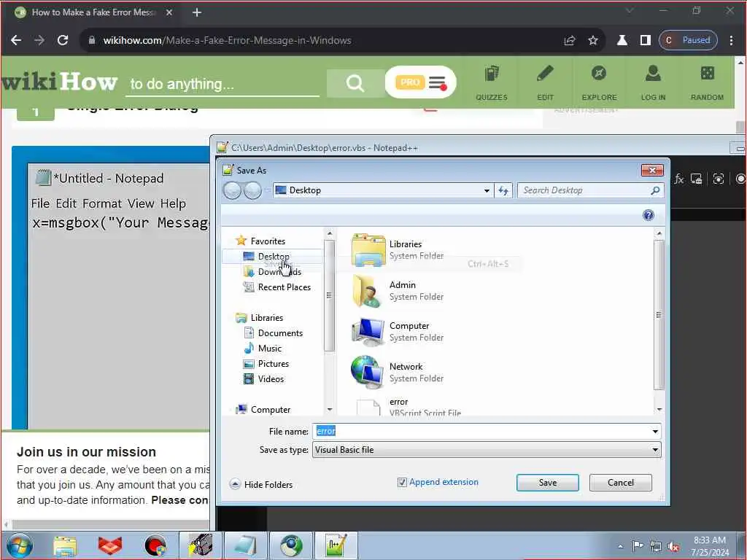This screenshot has height=560, width=747.
Task: Open a new browser tab
Action: [197, 12]
